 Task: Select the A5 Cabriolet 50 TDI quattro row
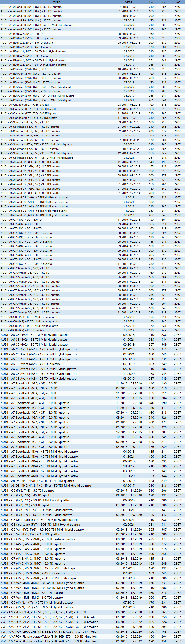point(29,118)
